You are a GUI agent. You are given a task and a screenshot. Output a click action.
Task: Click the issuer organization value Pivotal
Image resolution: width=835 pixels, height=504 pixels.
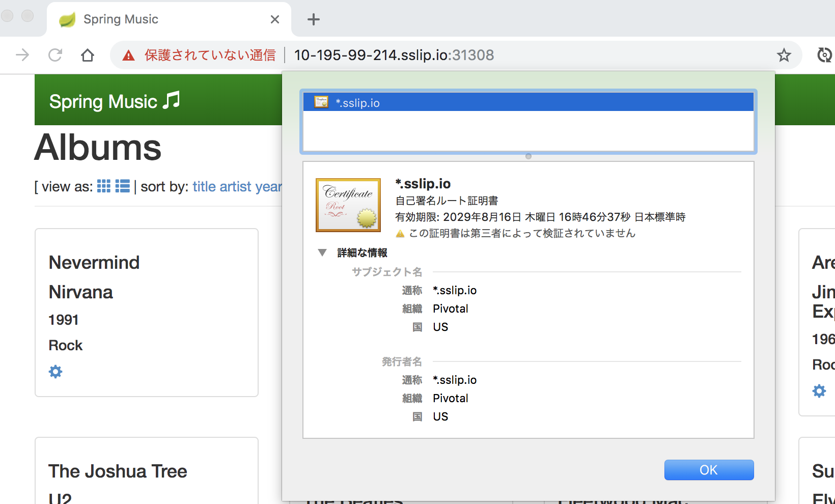coord(451,398)
